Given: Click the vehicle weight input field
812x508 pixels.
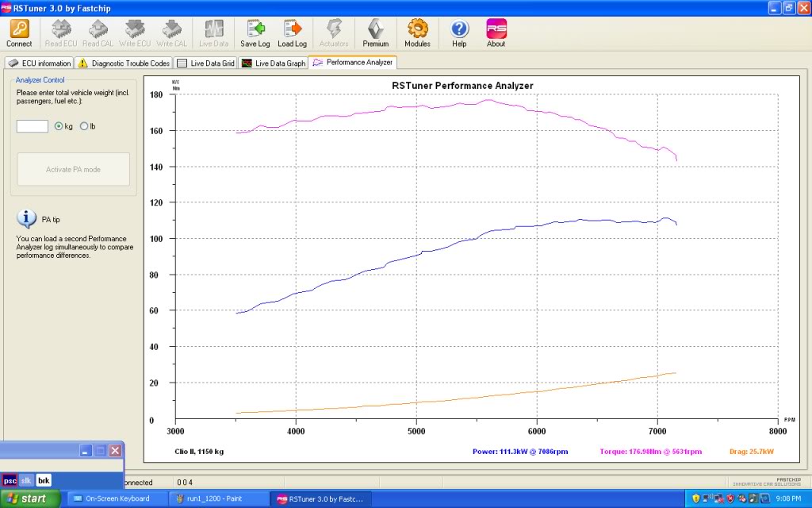Looking at the screenshot, I should 32,126.
